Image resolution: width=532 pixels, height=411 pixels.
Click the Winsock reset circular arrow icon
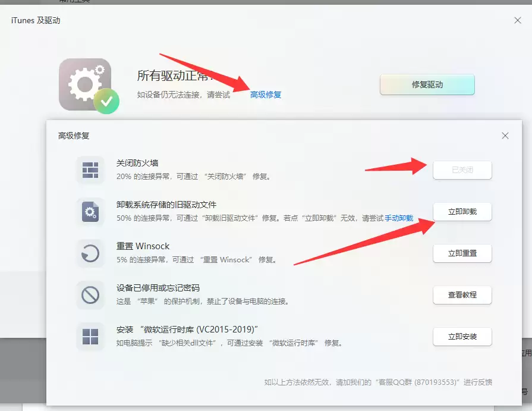tap(90, 253)
